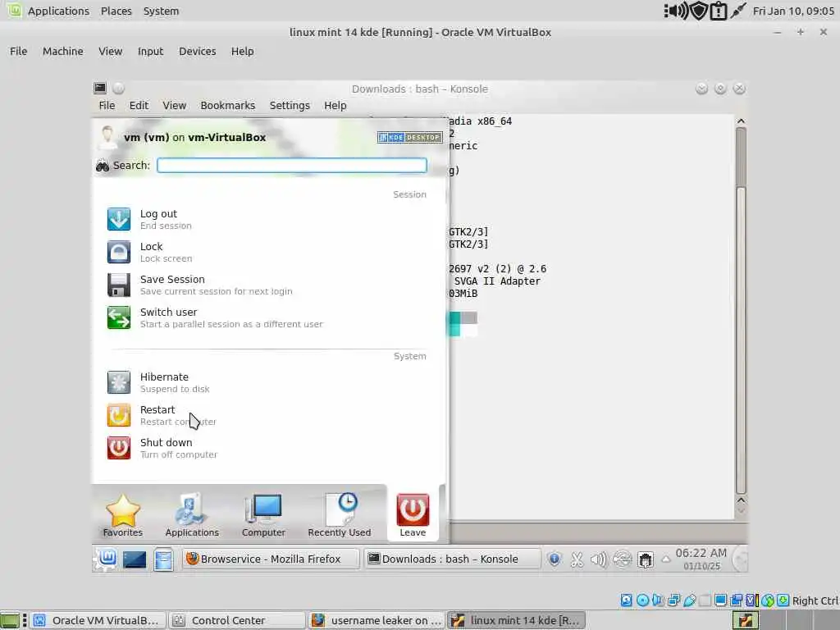Screen dimensions: 840x630
Task: Open VirtualBox Help menu
Action: click(x=242, y=52)
